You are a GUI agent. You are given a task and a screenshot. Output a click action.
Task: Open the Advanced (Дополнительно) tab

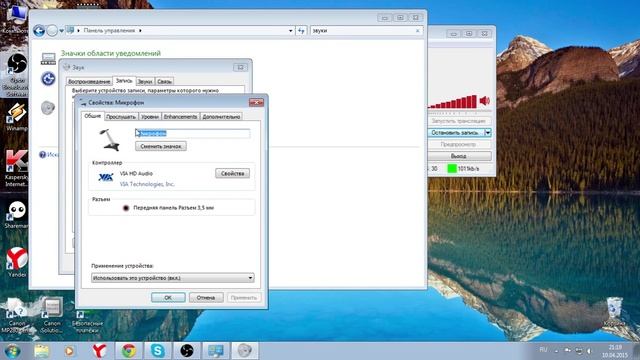221,117
